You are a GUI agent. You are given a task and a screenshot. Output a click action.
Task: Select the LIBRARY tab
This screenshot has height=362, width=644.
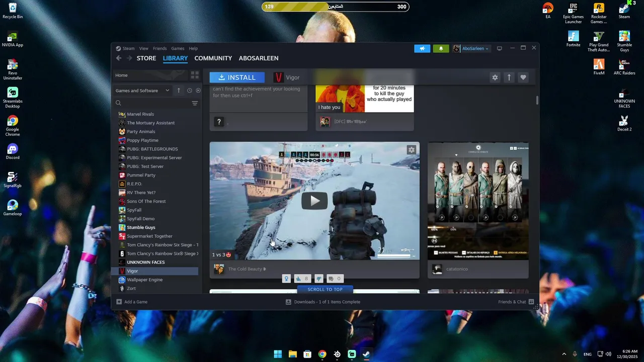[175, 58]
